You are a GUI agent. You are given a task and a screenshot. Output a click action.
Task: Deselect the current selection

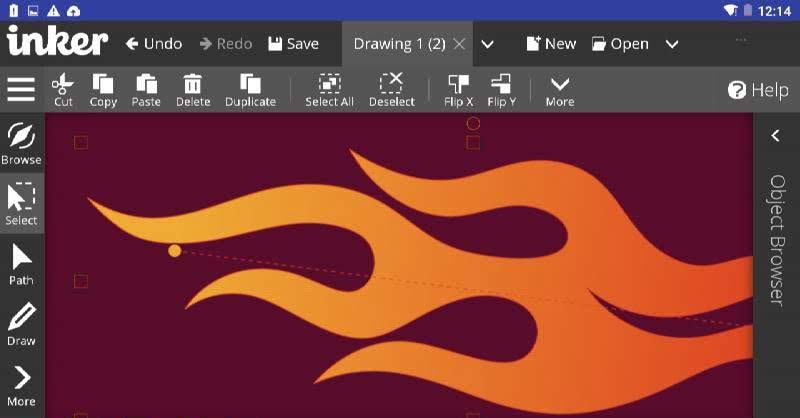tap(391, 90)
